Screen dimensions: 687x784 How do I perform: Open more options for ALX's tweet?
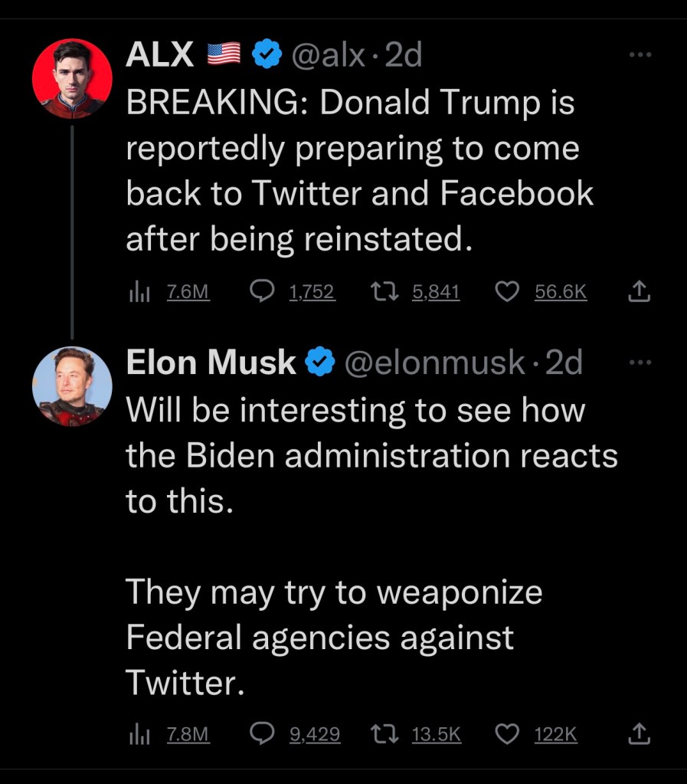click(x=639, y=54)
